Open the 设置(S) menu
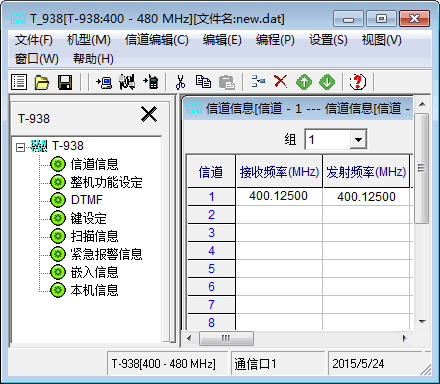This screenshot has height=384, width=440. pyautogui.click(x=328, y=40)
